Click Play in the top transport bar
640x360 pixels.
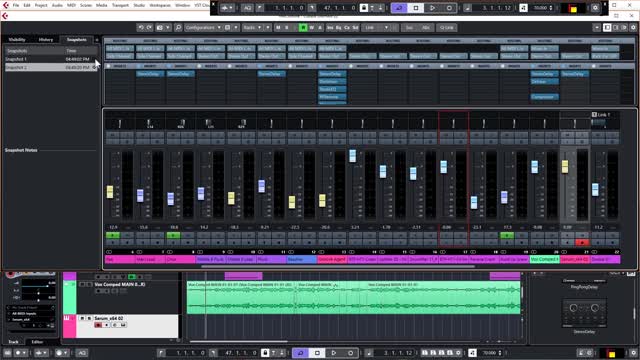coord(432,8)
